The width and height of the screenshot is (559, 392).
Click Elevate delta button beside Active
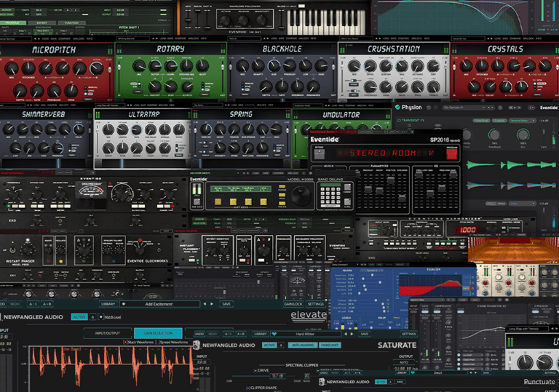click(x=92, y=317)
